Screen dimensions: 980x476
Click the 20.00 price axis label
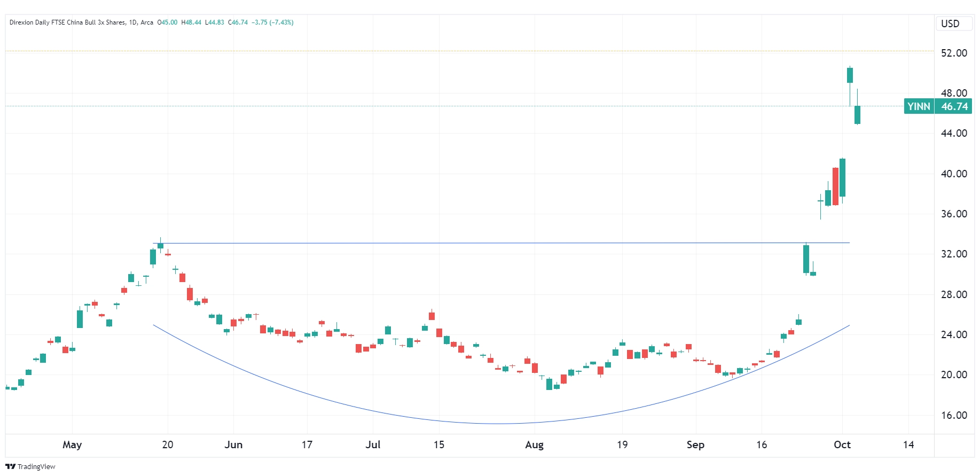[x=954, y=374]
